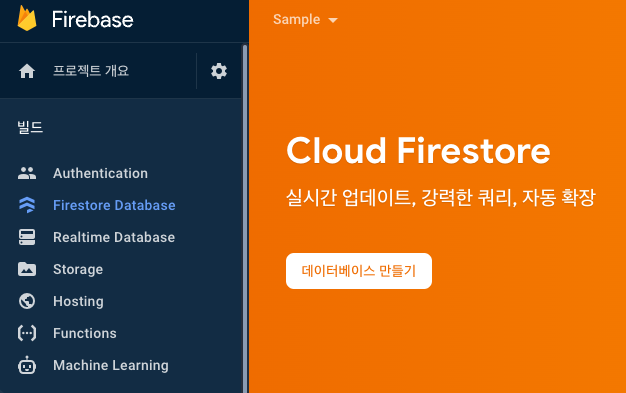The height and width of the screenshot is (393, 626).
Task: Open the Authentication menu item
Action: (100, 173)
